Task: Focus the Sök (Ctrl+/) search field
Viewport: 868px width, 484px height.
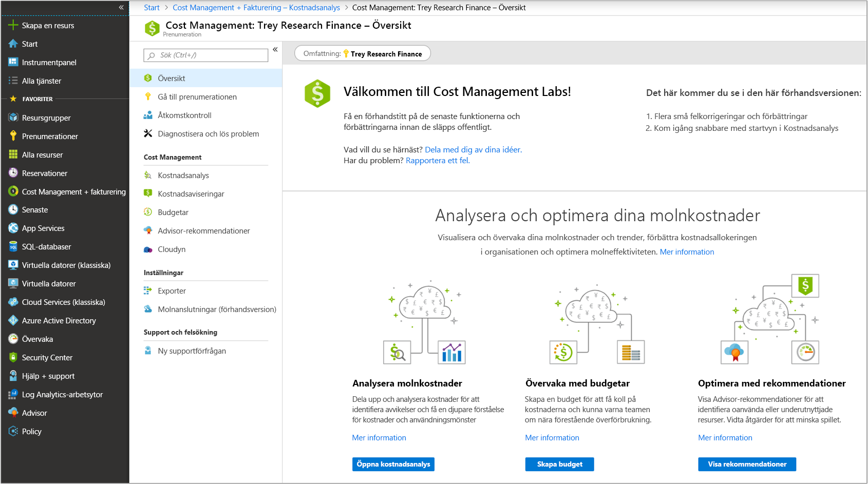Action: tap(206, 55)
